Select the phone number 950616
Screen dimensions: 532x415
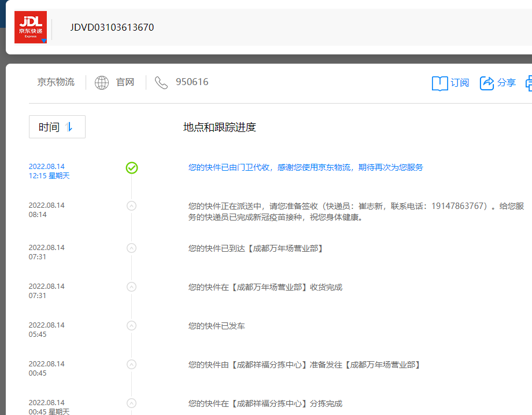tap(192, 82)
